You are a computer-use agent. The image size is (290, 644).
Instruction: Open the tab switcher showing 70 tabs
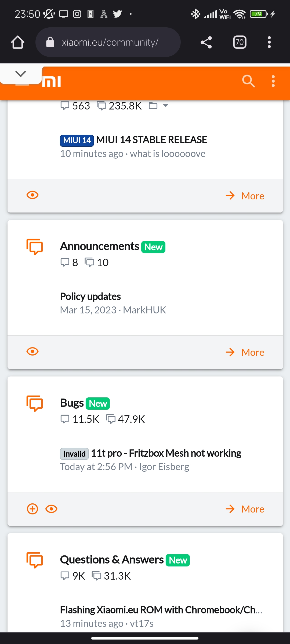click(x=240, y=42)
